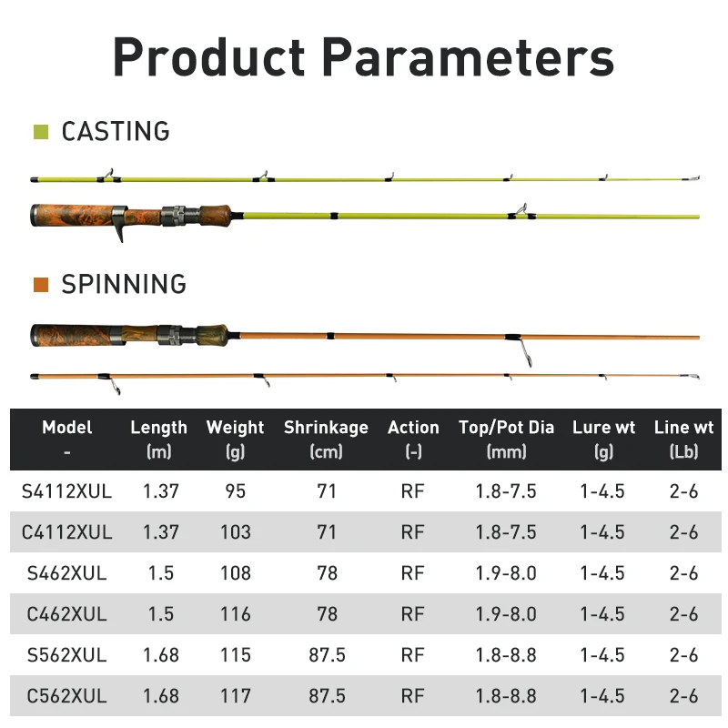Click the green square beside CASTING
728x728 pixels.
[41, 132]
